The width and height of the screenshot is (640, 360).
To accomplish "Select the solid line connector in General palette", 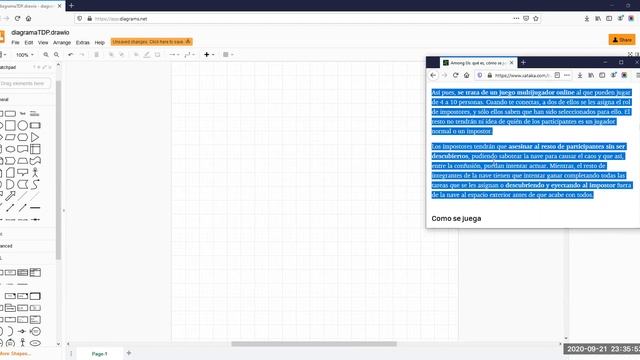I will point(35,208).
